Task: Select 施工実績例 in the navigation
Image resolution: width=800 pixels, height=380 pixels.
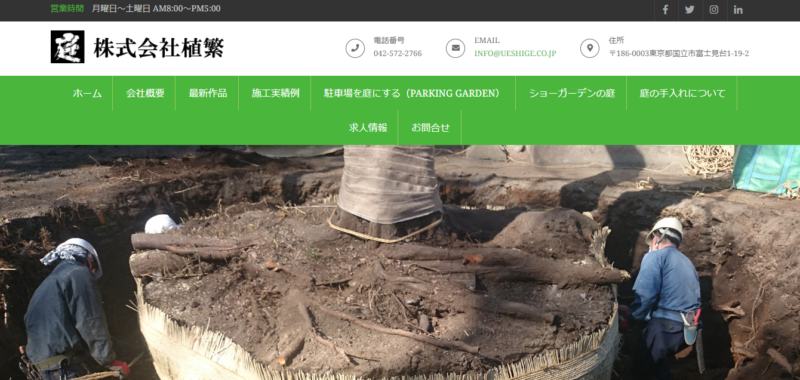Action: [276, 93]
